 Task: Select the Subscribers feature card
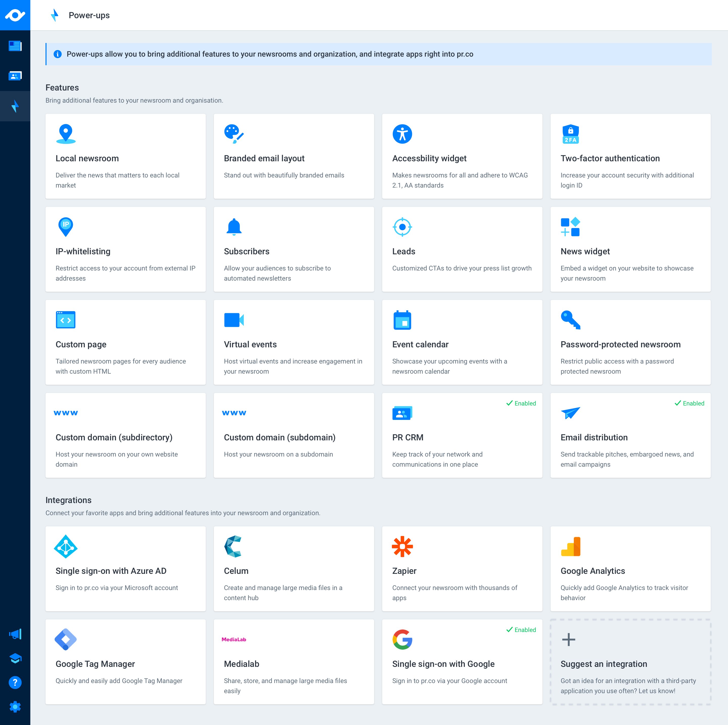[x=294, y=250]
